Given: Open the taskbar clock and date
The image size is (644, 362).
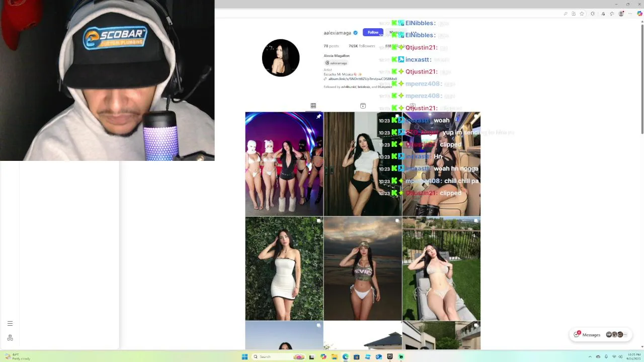Looking at the screenshot, I should pyautogui.click(x=633, y=356).
